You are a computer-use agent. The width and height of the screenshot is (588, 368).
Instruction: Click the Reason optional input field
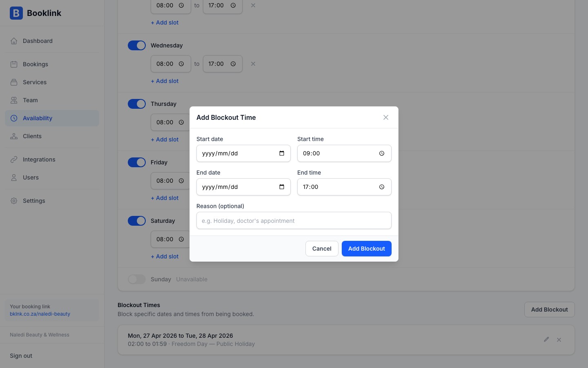click(294, 220)
